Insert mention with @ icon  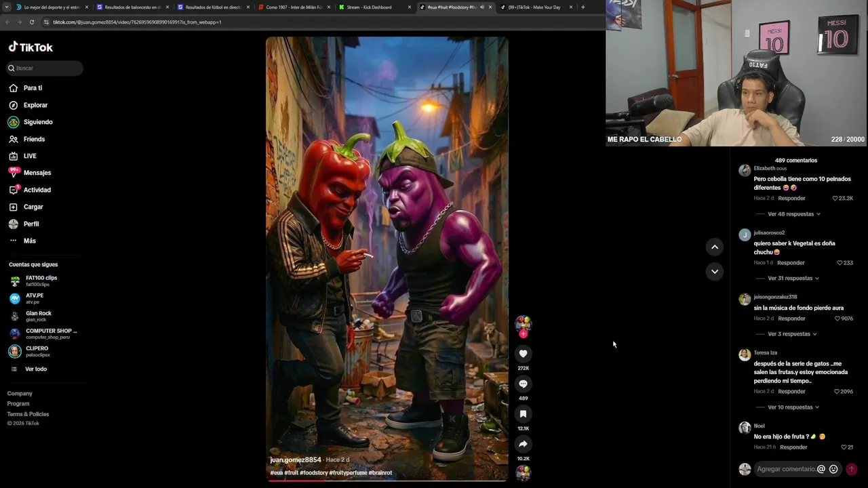tap(821, 469)
